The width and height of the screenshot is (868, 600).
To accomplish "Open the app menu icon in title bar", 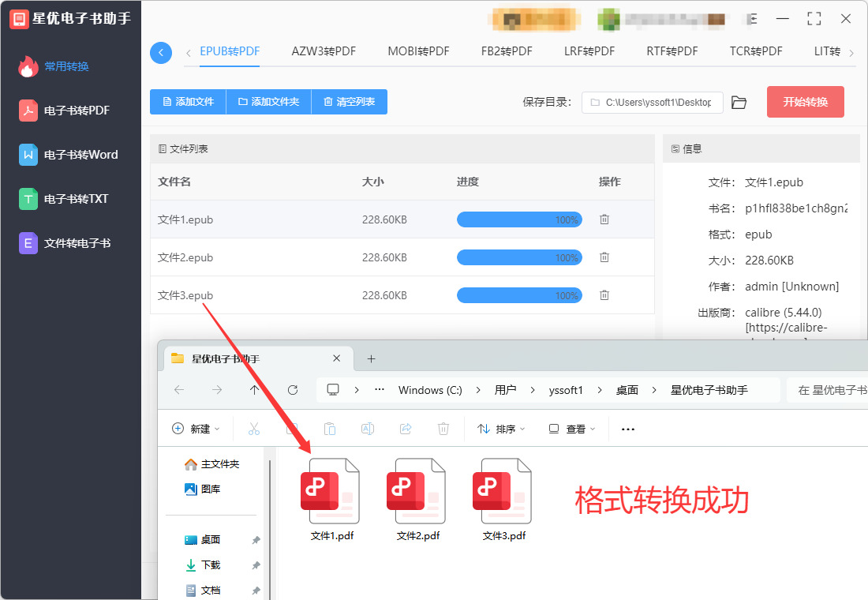I will (751, 20).
